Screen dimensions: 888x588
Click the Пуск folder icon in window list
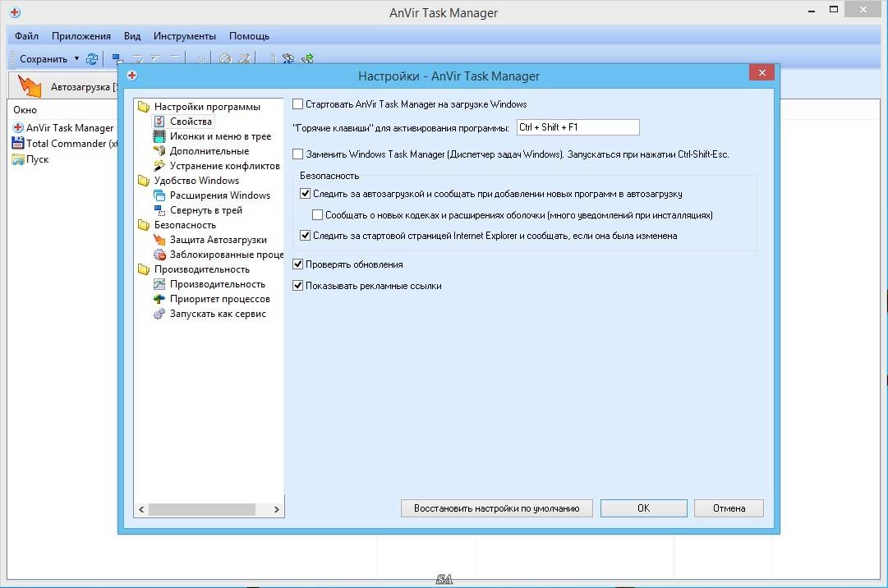(18, 159)
